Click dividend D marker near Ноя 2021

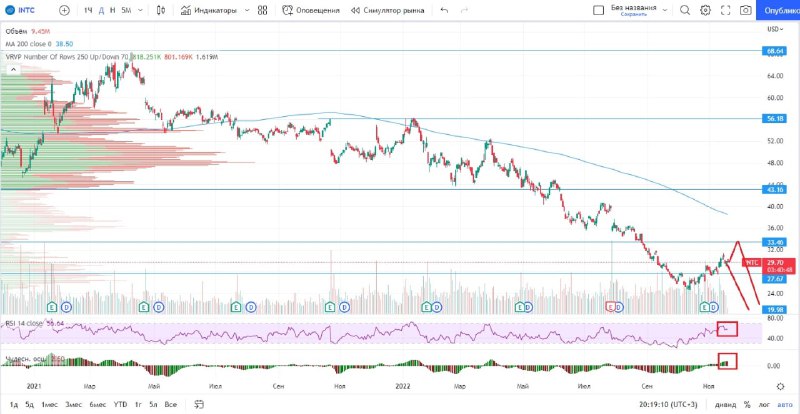344,307
